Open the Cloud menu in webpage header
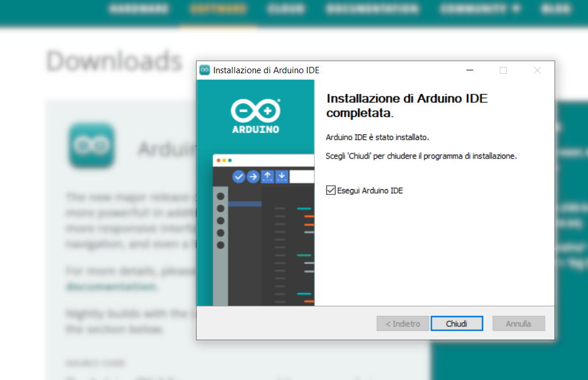588x380 pixels. coord(286,9)
